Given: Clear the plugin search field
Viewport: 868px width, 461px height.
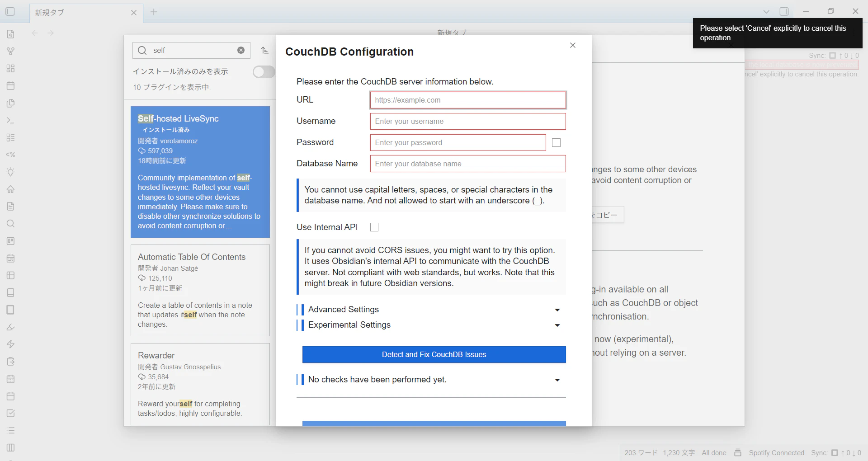Looking at the screenshot, I should (x=241, y=50).
